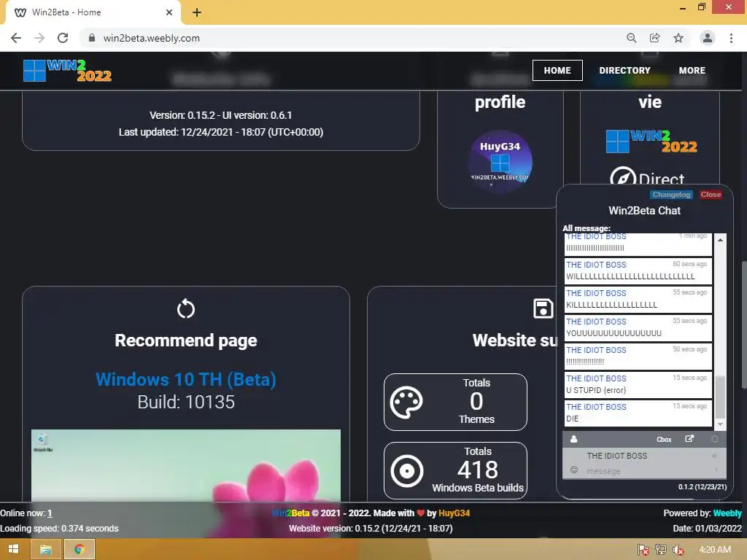
Task: Click the Chrome taskbar icon
Action: tap(79, 550)
